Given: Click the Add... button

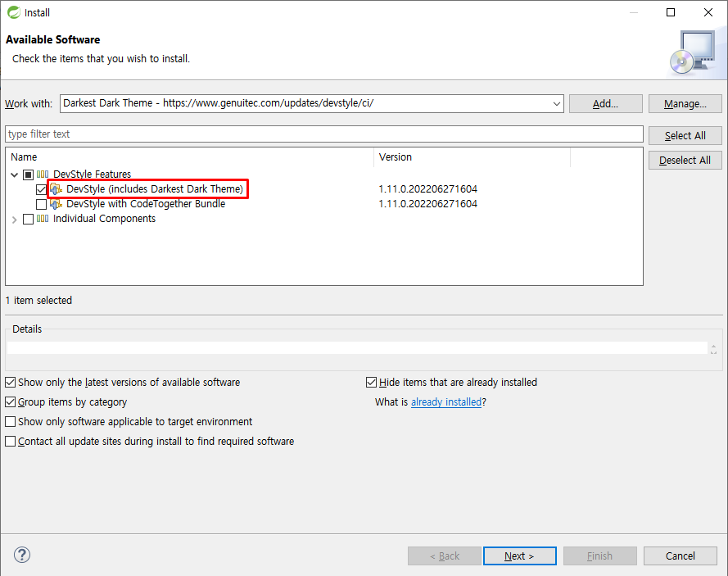Looking at the screenshot, I should tap(605, 103).
